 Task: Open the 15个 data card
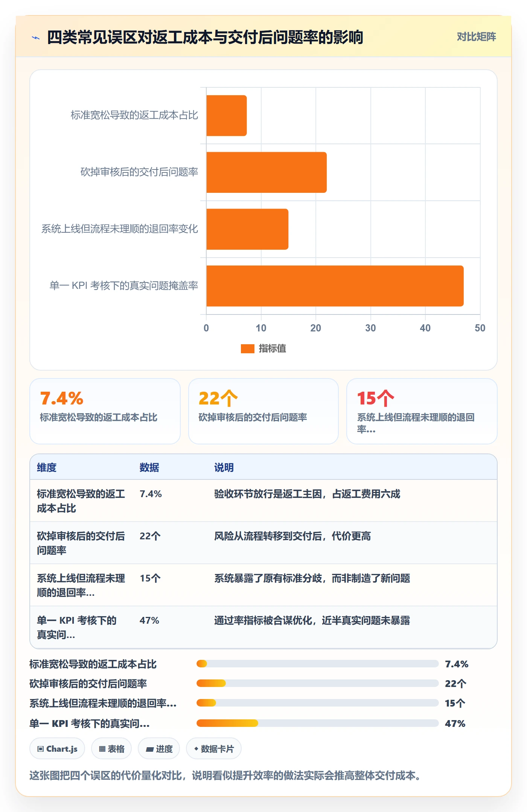click(x=422, y=411)
